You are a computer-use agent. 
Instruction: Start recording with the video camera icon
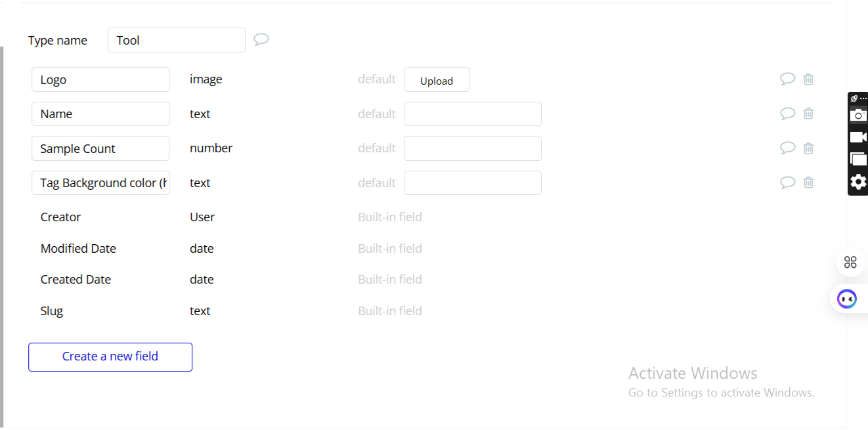pyautogui.click(x=858, y=137)
